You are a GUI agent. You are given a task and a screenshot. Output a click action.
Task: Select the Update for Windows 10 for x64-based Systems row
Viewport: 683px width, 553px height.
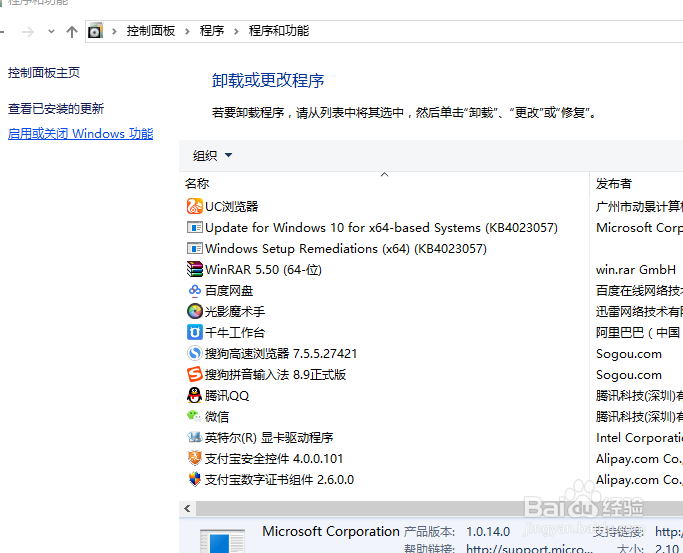click(384, 227)
